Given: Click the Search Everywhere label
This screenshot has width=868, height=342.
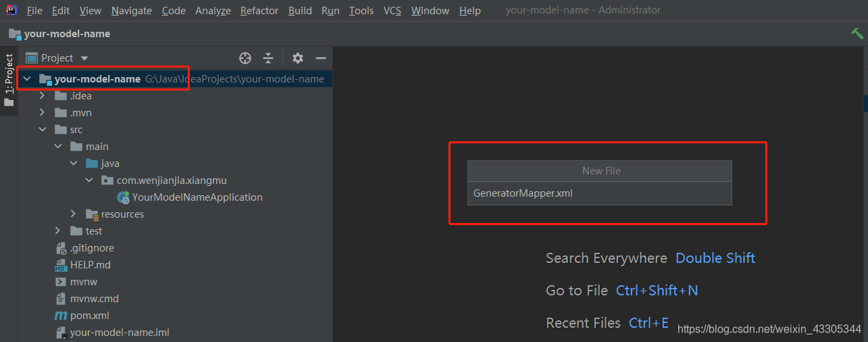Looking at the screenshot, I should pyautogui.click(x=607, y=258).
